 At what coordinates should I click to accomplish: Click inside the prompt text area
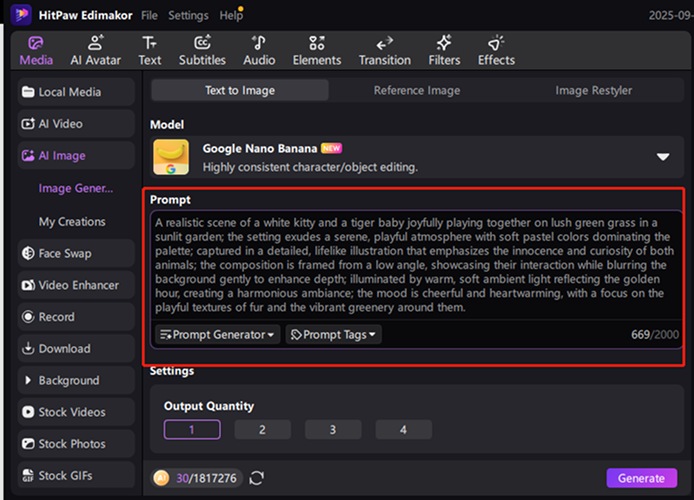pos(415,265)
